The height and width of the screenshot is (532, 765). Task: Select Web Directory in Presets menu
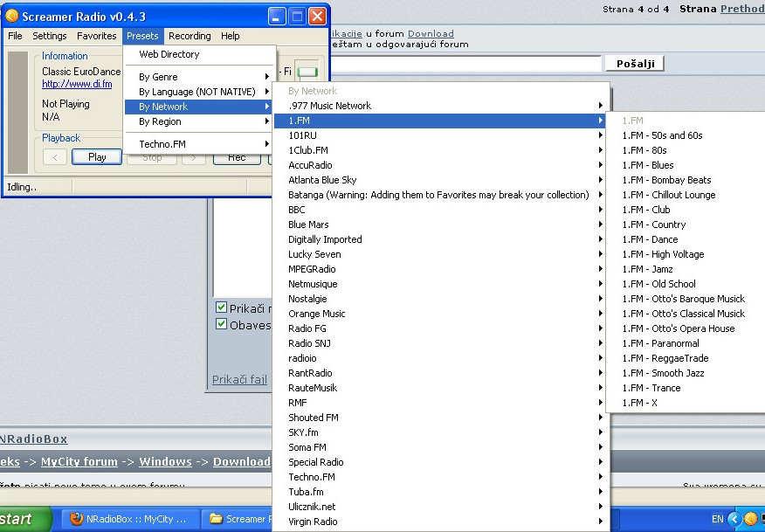(199, 54)
